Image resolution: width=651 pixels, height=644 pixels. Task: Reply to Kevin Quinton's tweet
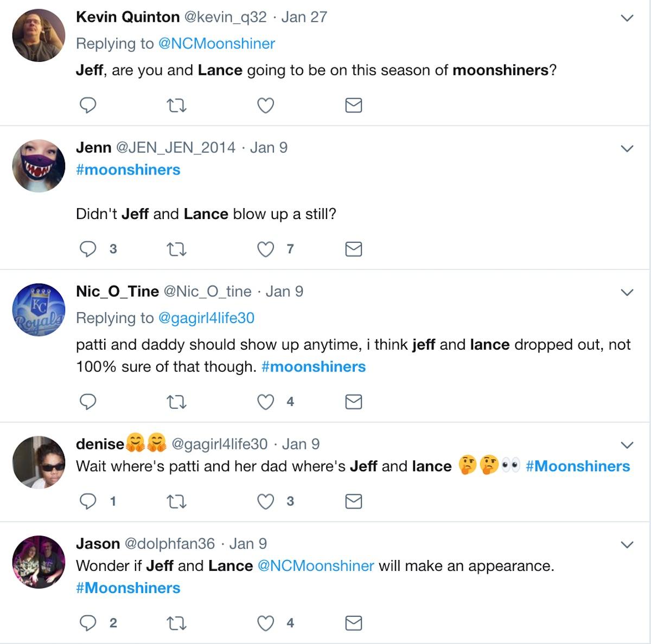pyautogui.click(x=88, y=106)
